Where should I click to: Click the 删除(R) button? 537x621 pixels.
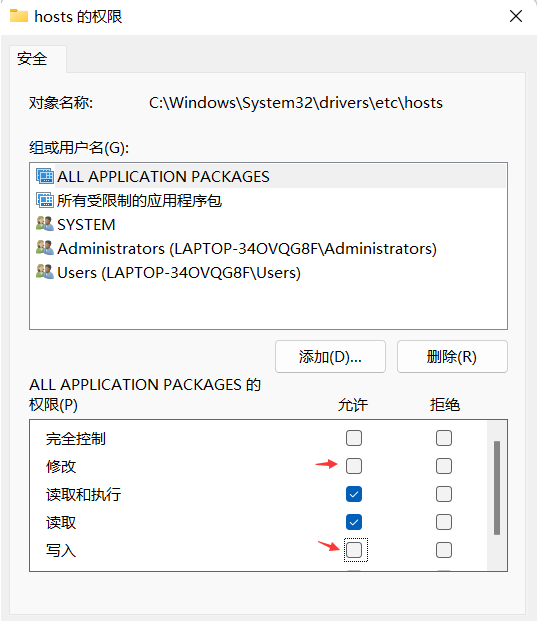point(452,356)
